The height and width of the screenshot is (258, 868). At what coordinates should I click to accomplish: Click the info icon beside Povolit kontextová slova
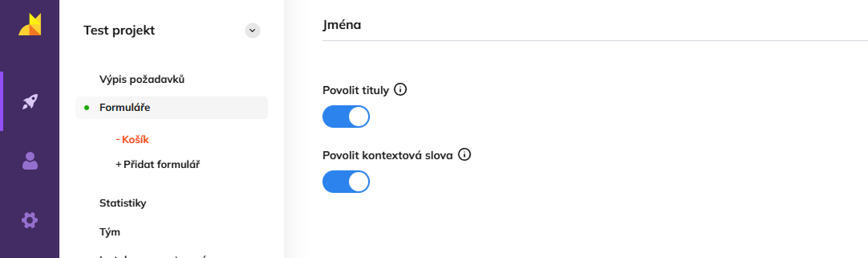coord(464,155)
